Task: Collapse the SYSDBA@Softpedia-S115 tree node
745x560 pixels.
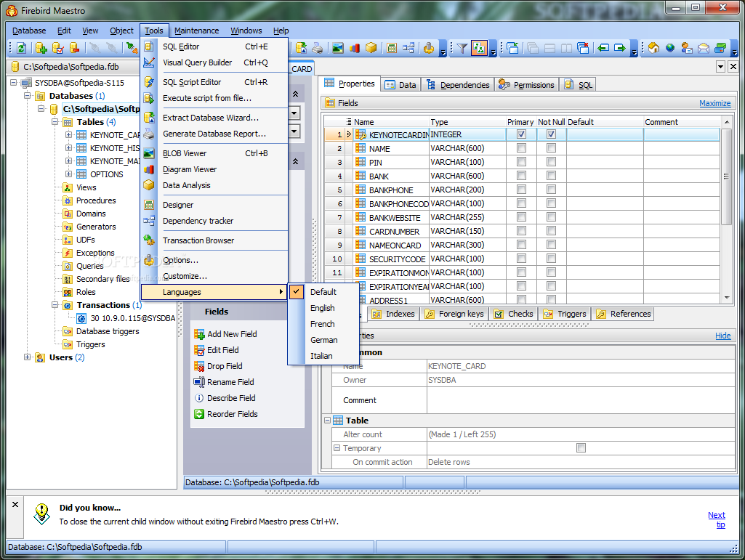Action: (x=14, y=83)
